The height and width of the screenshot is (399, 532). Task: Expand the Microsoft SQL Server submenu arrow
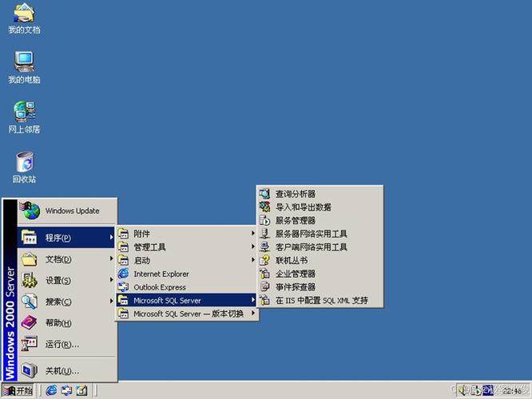[252, 300]
